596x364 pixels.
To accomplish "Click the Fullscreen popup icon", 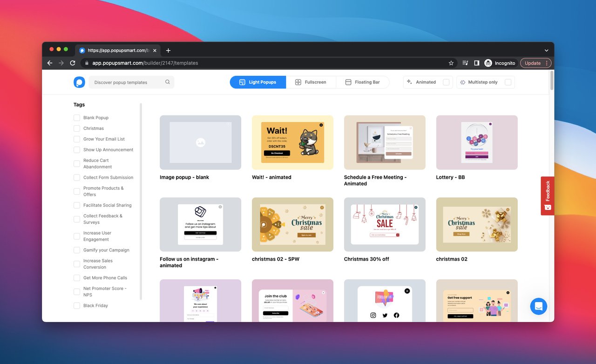I will click(298, 82).
